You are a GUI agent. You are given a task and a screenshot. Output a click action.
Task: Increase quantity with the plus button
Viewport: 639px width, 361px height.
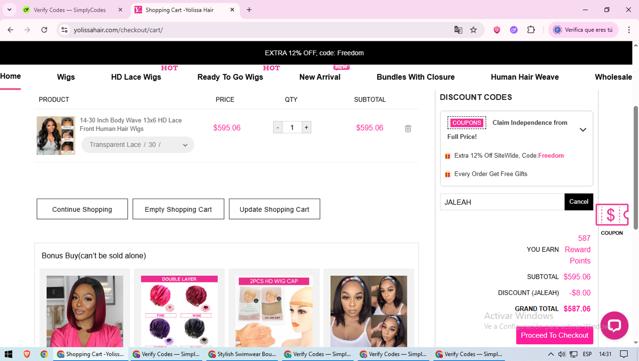click(306, 128)
